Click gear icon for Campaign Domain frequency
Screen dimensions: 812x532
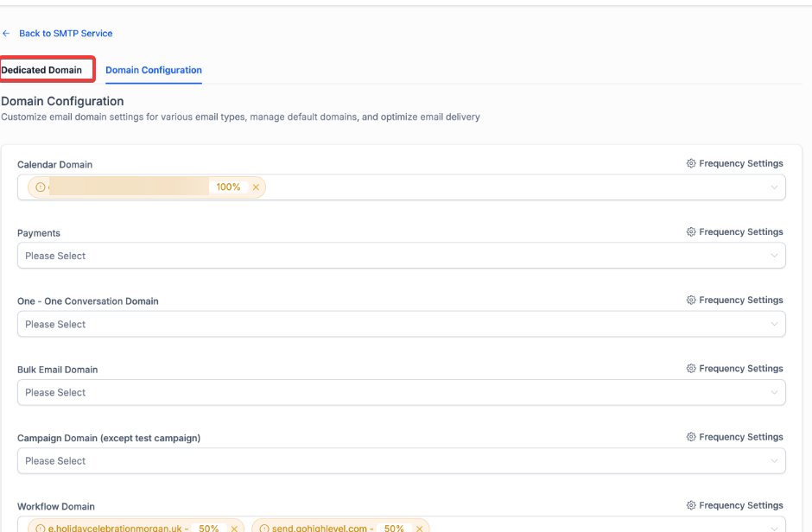pos(691,437)
